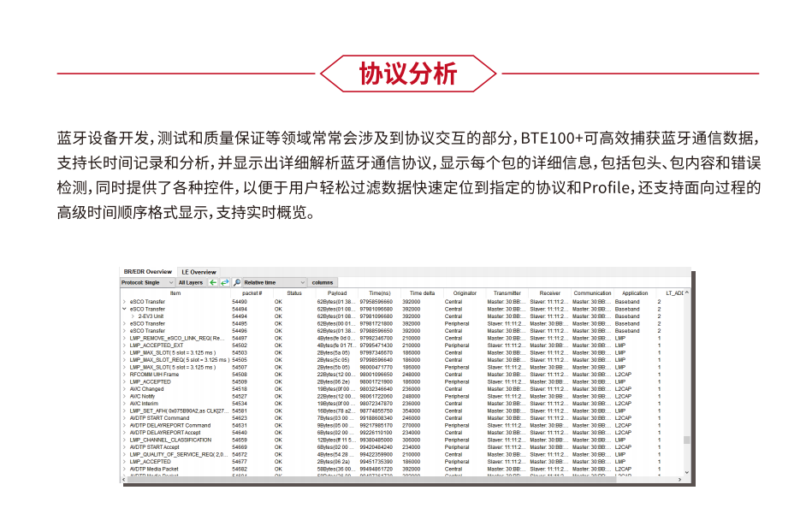Click the columns button
The width and height of the screenshot is (812, 514).
[323, 282]
